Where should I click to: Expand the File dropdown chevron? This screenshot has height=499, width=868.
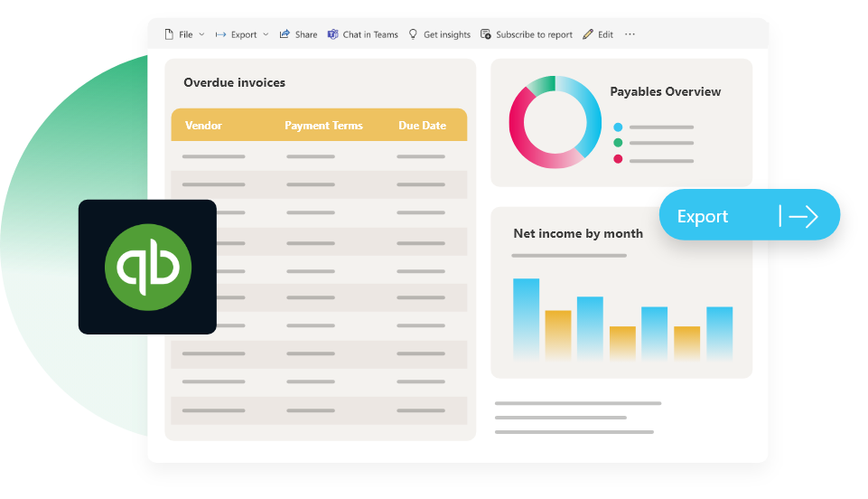tap(201, 34)
